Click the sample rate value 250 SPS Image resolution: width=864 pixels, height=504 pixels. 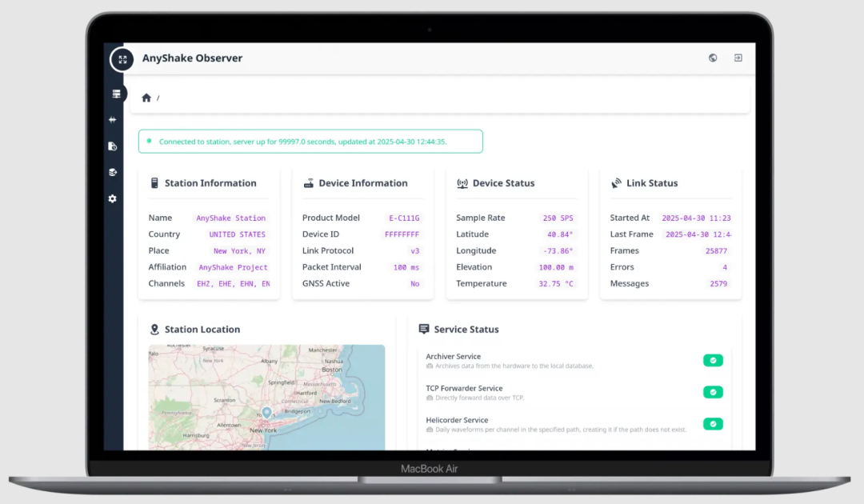(558, 218)
